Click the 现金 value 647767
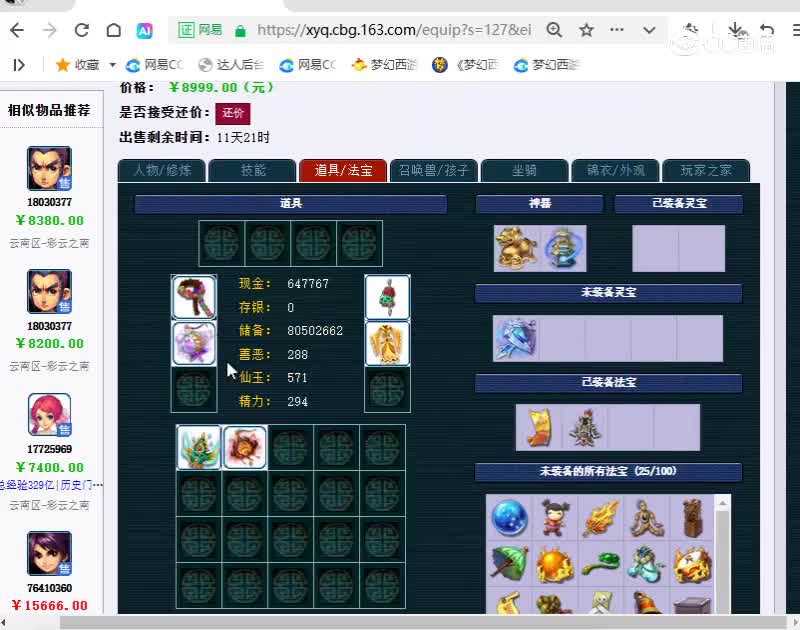Image resolution: width=800 pixels, height=630 pixels. point(308,284)
